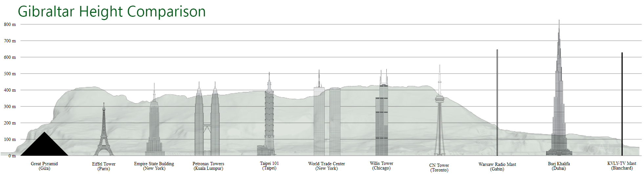Select the '600 m' axis label
The image size is (644, 181).
(x=10, y=57)
